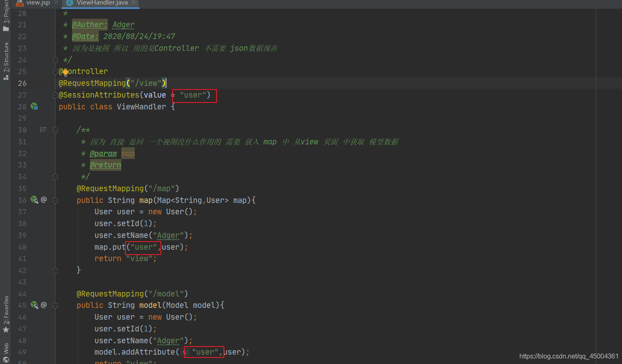Click model.addAttribute call on line 49
The width and height of the screenshot is (622, 364).
(x=172, y=352)
